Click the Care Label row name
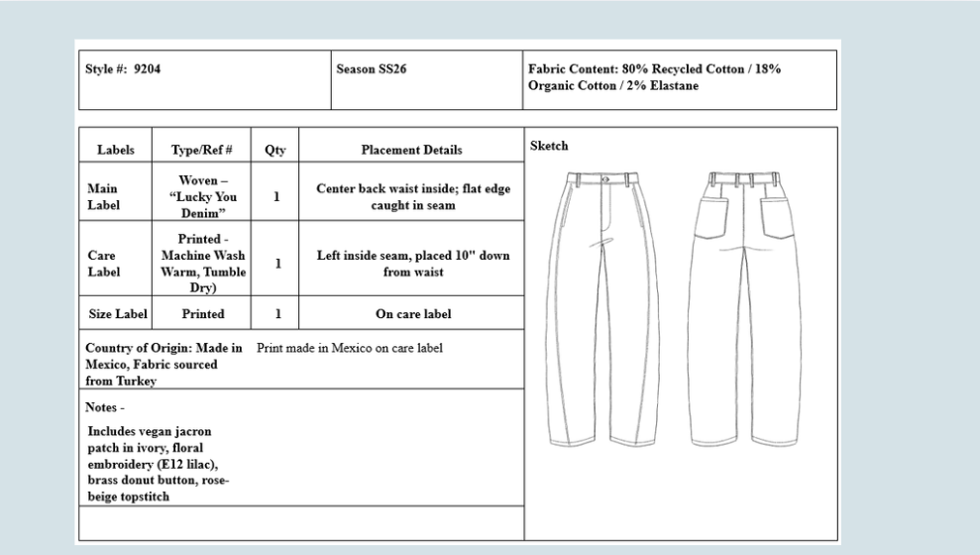The image size is (980, 555). tap(104, 264)
